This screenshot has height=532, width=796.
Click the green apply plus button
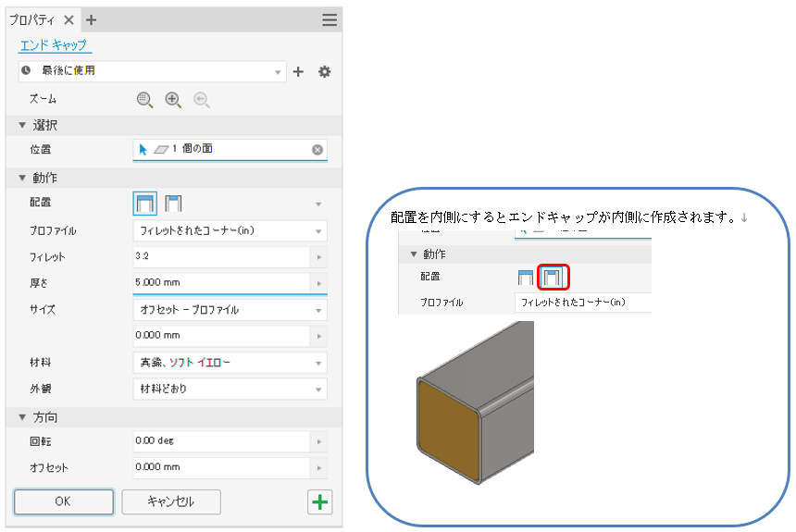pyautogui.click(x=320, y=502)
